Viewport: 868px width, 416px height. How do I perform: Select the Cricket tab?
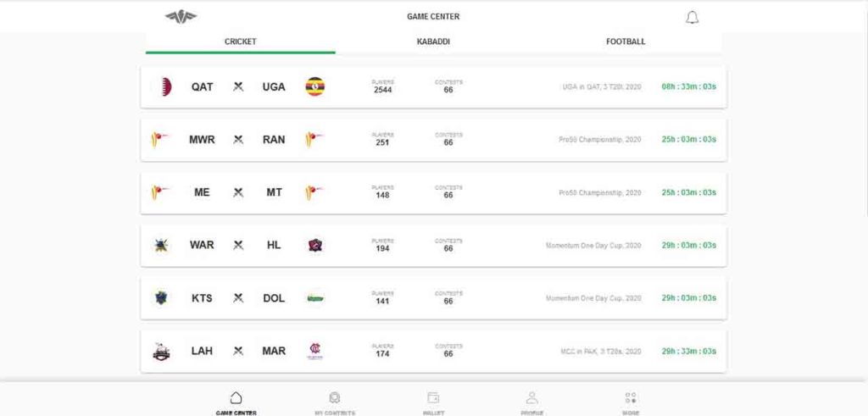point(240,42)
